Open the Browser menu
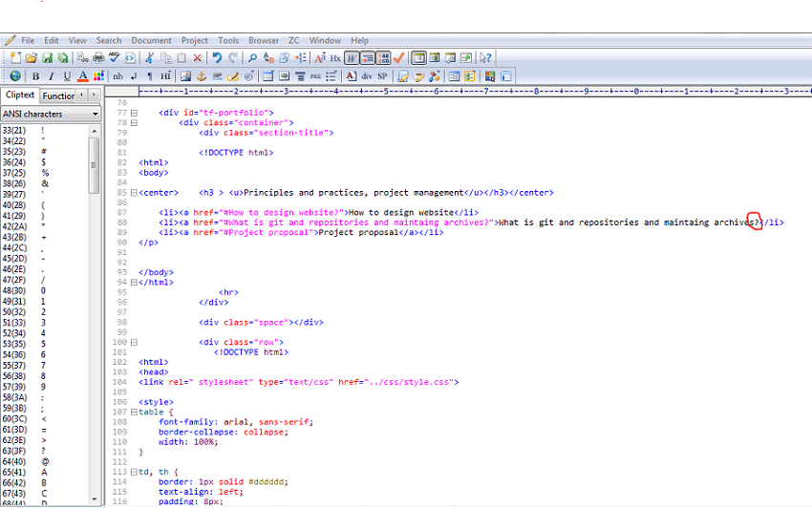Screen dimensions: 812x508 264,40
